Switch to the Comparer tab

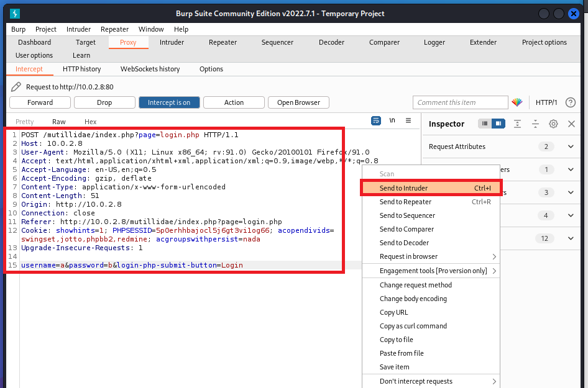coord(384,42)
